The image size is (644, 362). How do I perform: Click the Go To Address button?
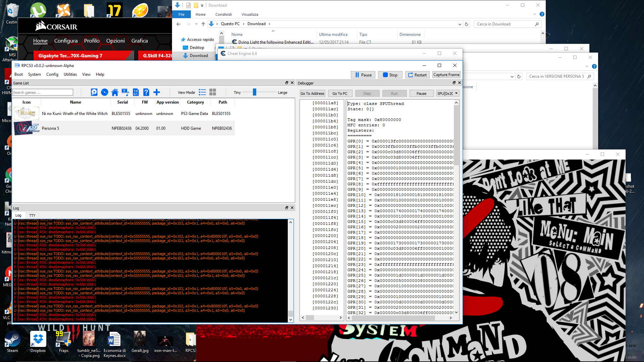click(x=312, y=94)
